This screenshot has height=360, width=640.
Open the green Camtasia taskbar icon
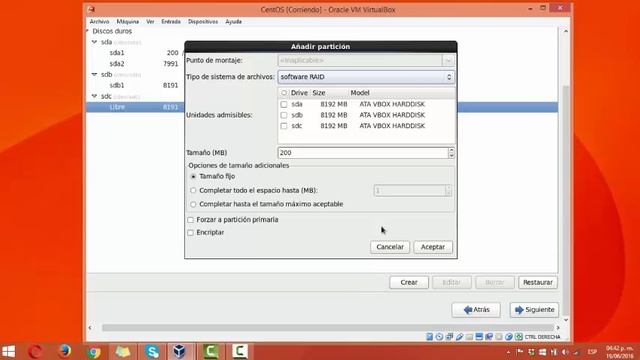[211, 351]
